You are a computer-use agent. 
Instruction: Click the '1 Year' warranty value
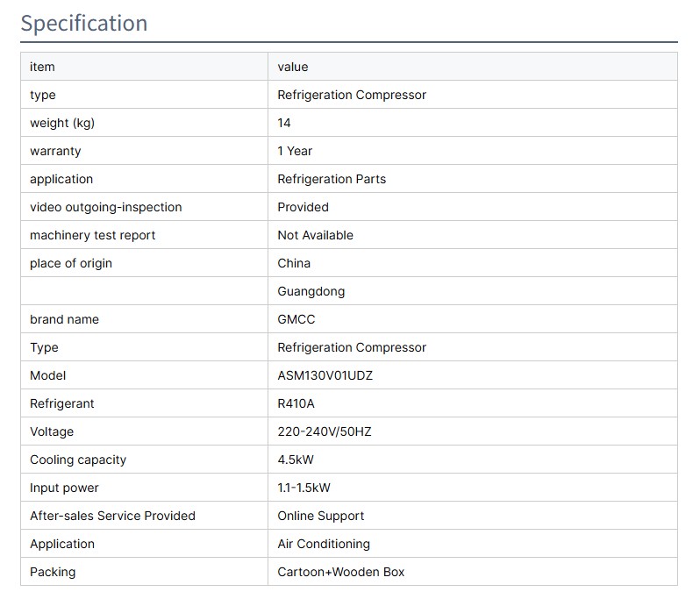(295, 151)
